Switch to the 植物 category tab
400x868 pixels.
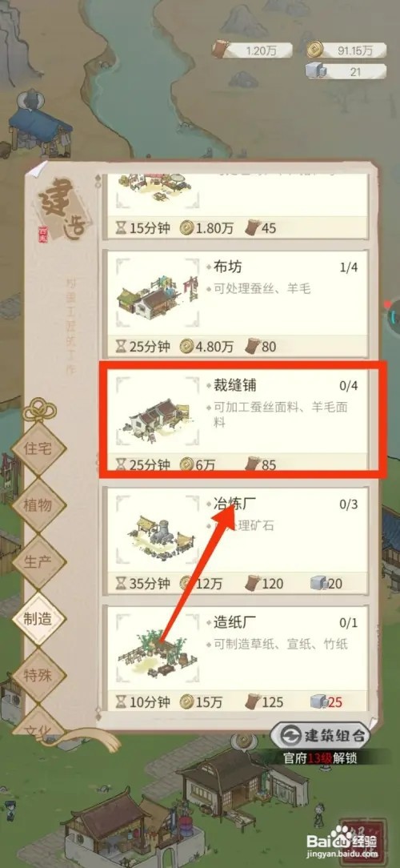pos(38,504)
